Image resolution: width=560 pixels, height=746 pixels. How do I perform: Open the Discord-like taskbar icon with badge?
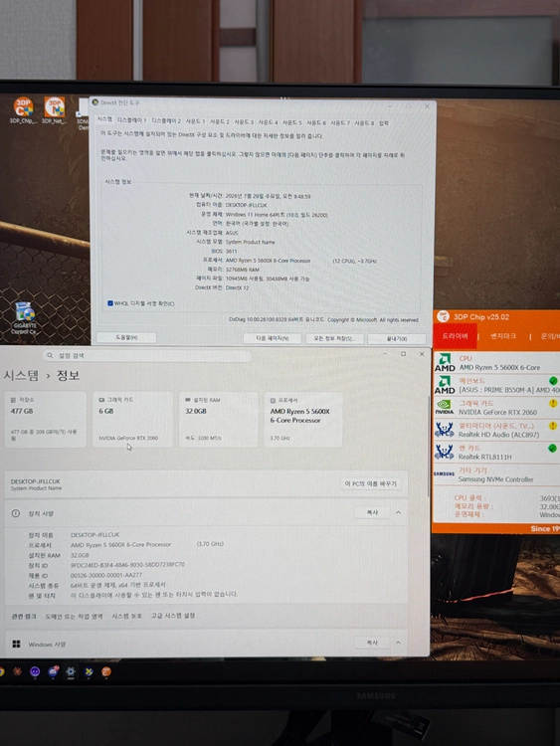[53, 671]
